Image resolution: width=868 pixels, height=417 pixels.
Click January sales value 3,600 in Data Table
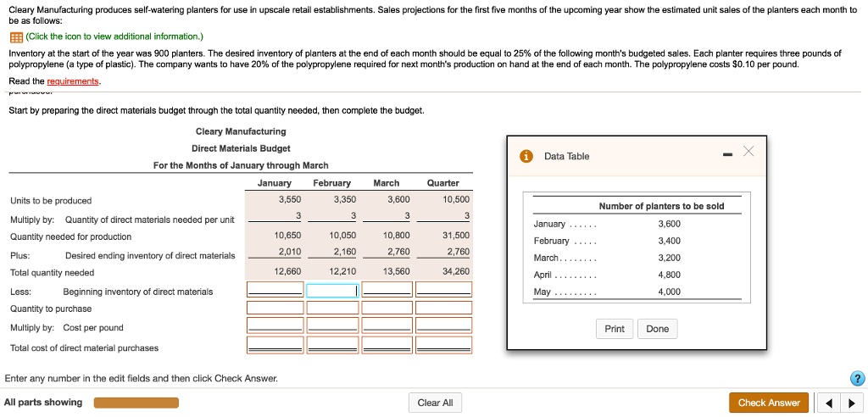click(670, 225)
